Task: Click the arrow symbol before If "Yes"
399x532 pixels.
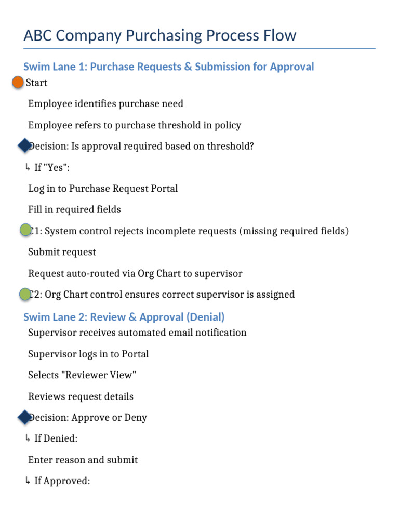Action: tap(27, 167)
